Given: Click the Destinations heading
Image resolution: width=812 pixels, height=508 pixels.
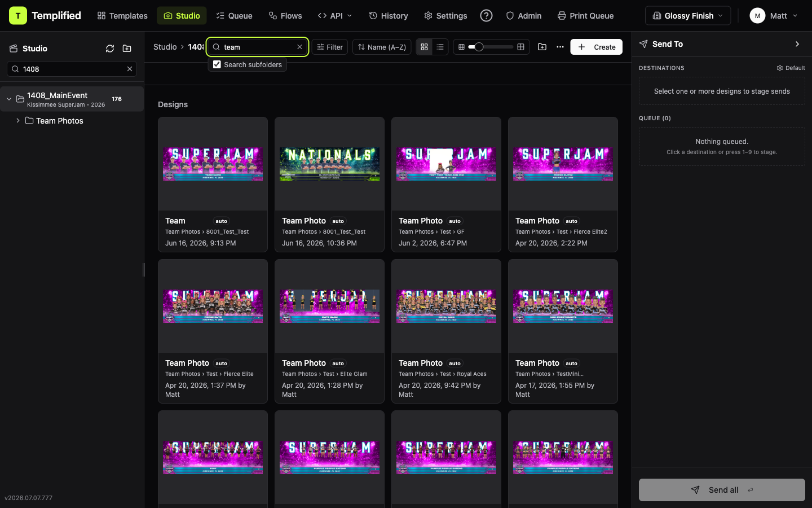Looking at the screenshot, I should (661, 68).
